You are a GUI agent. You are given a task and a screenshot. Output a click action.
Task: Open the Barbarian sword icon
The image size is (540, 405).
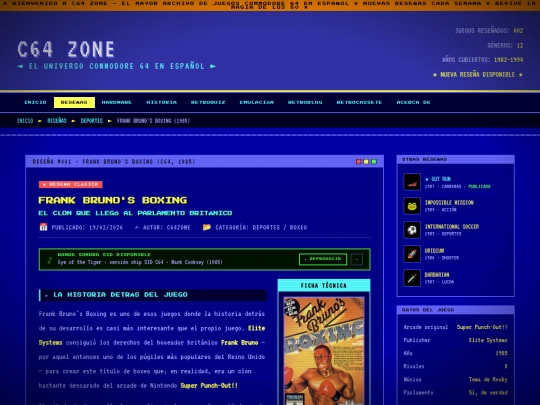pyautogui.click(x=412, y=278)
